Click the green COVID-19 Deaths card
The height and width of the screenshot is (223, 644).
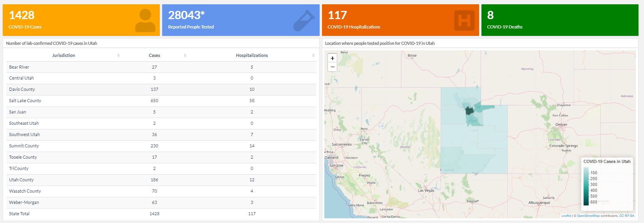tap(559, 20)
